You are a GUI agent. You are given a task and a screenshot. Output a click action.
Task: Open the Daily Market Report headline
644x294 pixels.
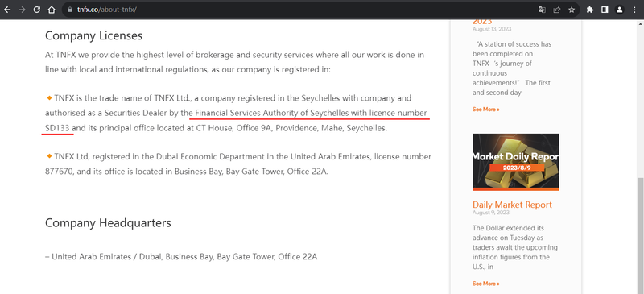click(x=512, y=205)
